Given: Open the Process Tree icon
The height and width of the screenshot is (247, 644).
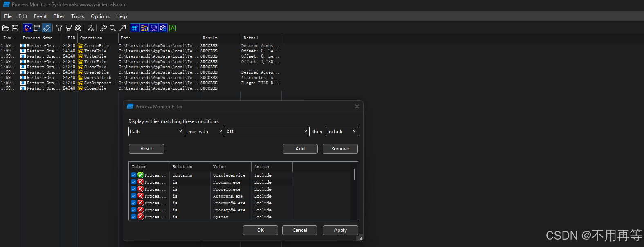Looking at the screenshot, I should click(91, 28).
